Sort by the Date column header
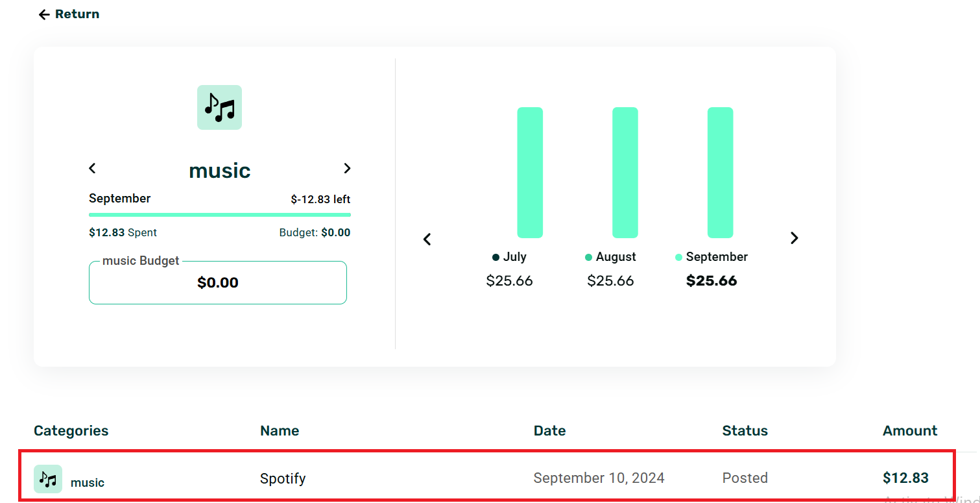Screen dimensions: 980x503 pos(549,431)
